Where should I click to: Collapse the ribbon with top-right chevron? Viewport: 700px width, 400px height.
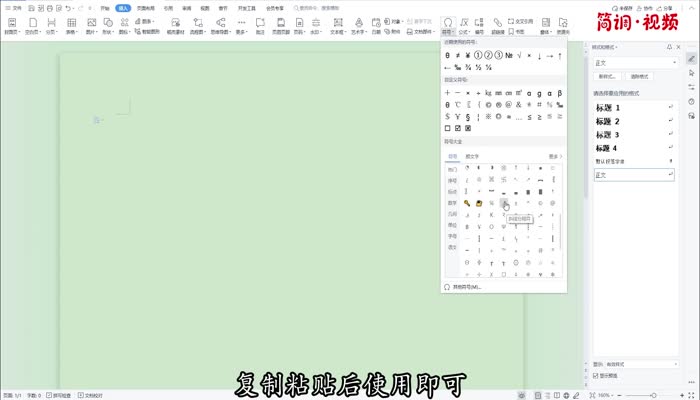tap(693, 8)
